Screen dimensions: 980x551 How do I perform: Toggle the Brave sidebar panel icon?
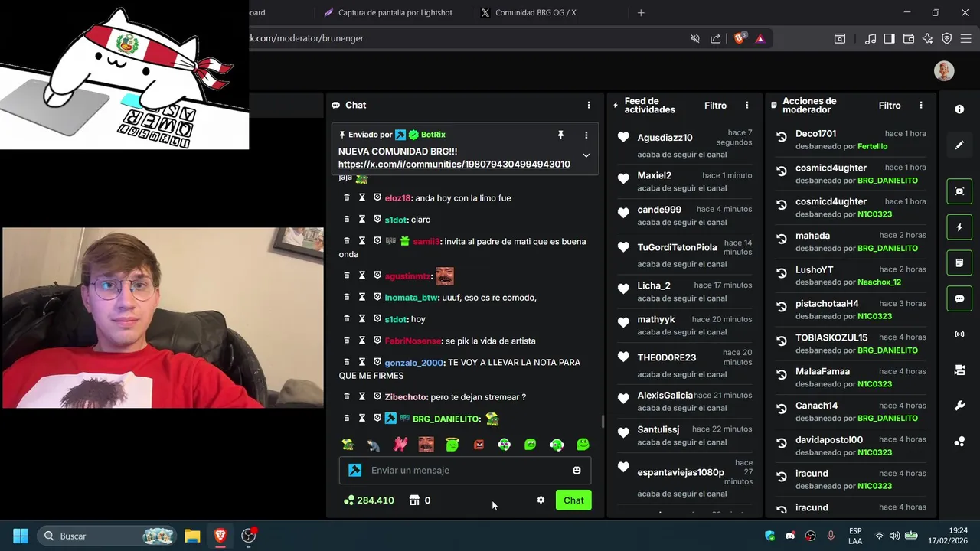[889, 38]
